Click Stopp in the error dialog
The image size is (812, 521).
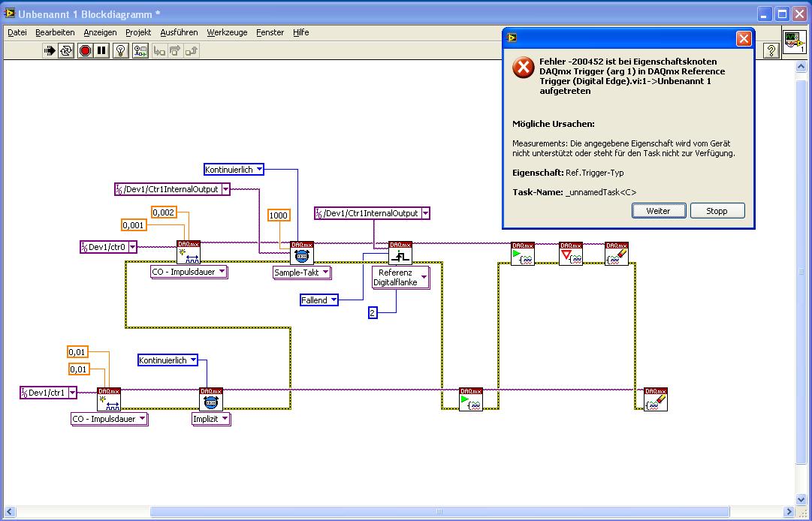tap(717, 210)
